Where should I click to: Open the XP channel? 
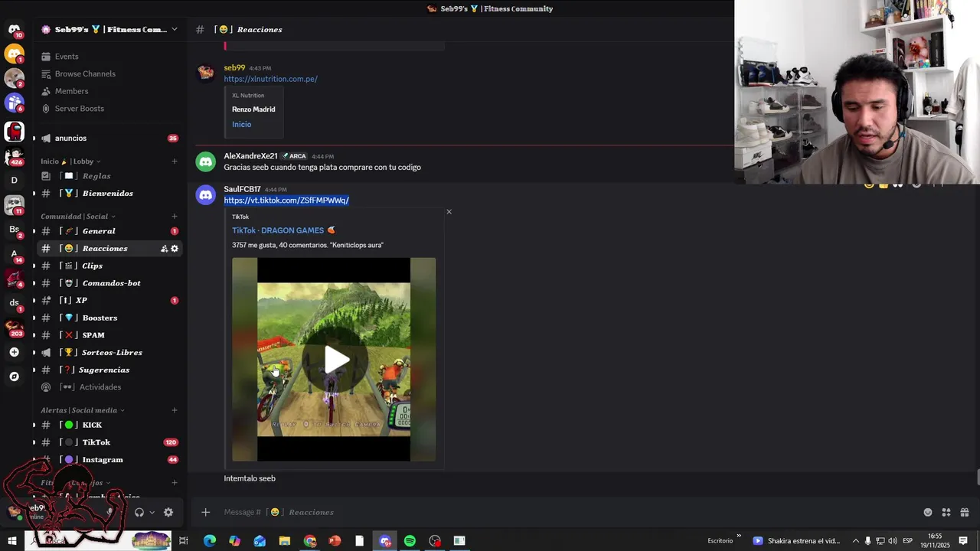(x=81, y=301)
